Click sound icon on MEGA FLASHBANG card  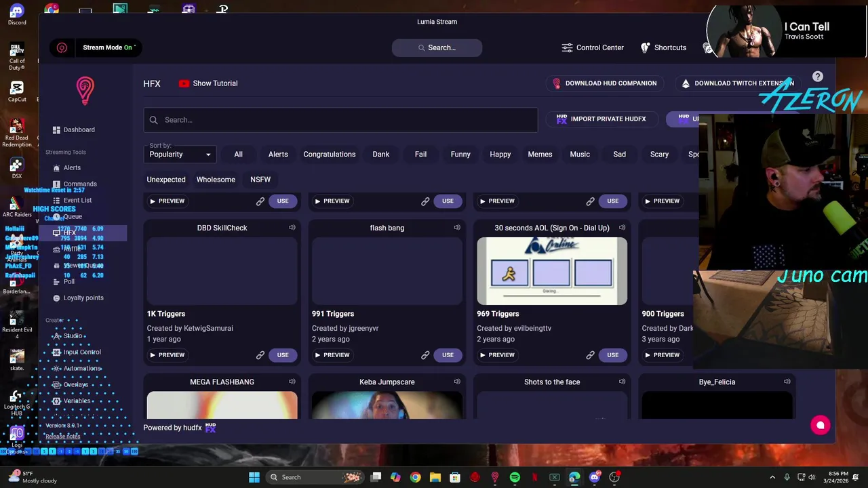pos(292,382)
